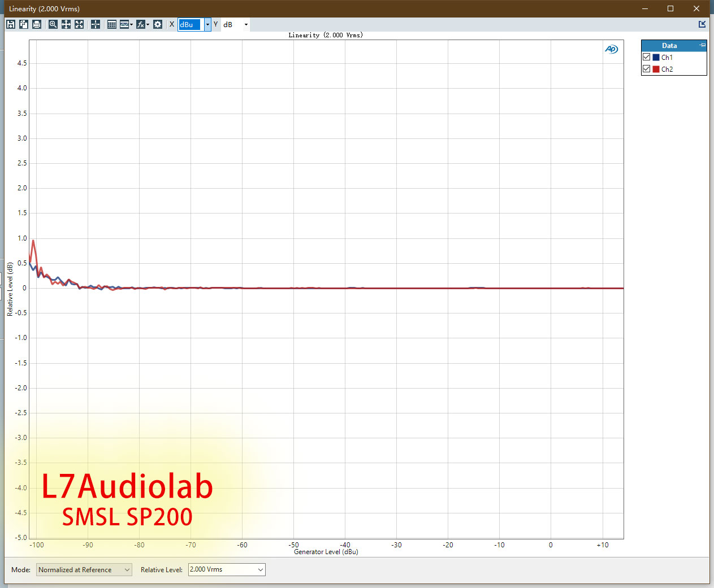Image resolution: width=714 pixels, height=588 pixels.
Task: Click the graph view chart icon
Action: 124,24
